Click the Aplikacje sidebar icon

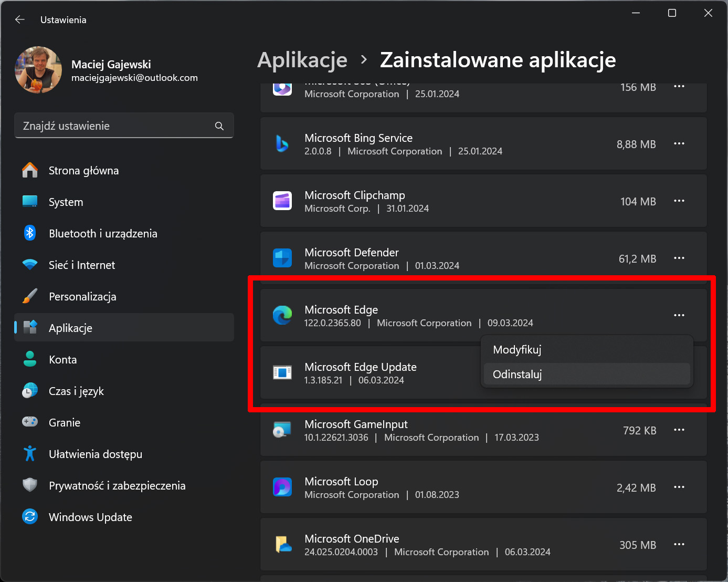point(30,327)
